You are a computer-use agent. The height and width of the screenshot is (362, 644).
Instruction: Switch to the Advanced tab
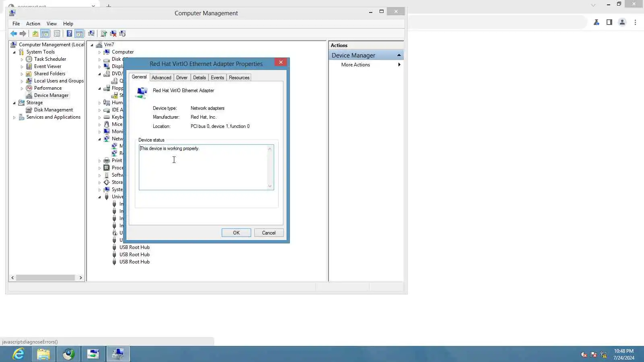pyautogui.click(x=161, y=78)
